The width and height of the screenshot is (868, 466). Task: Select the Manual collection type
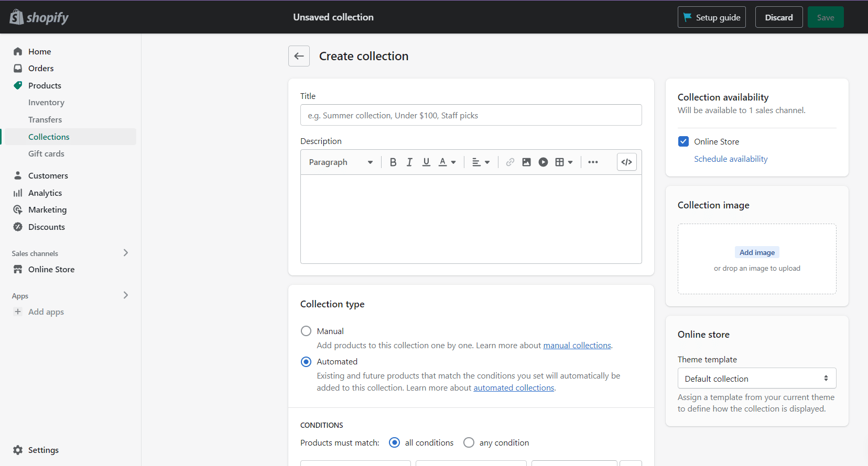(306, 331)
